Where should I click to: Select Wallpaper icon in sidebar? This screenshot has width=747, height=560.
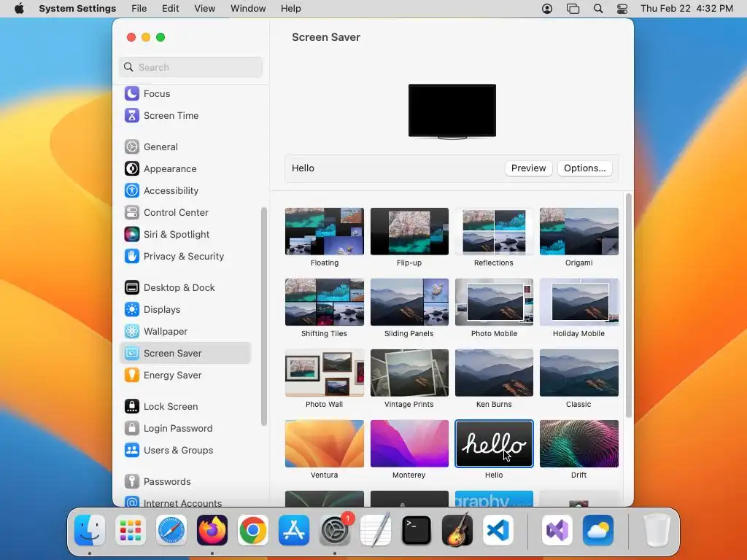(x=132, y=332)
